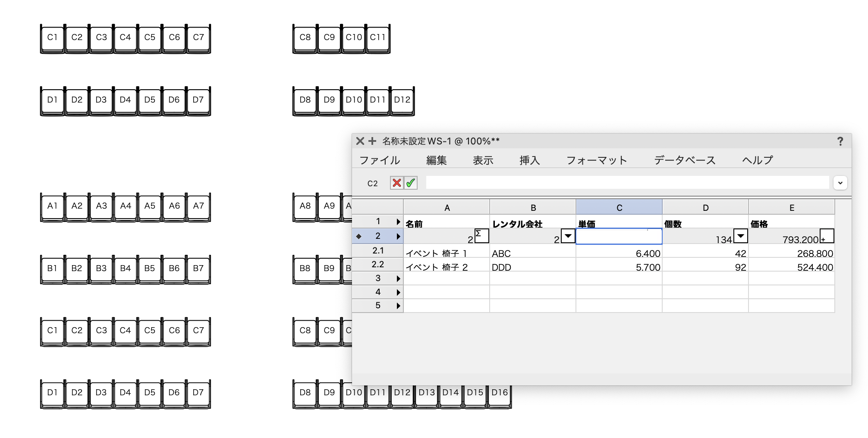
Task: Open the chevron beside the formula bar
Action: (840, 183)
